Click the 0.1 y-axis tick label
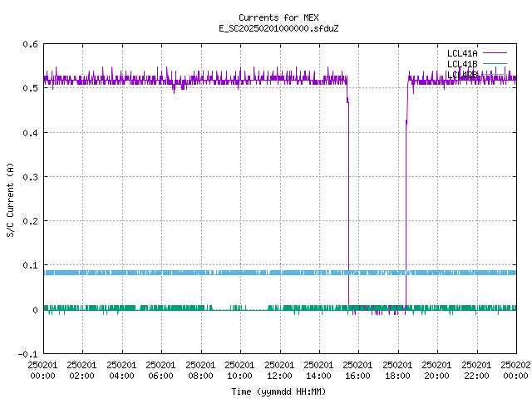The image size is (532, 399). 31,265
